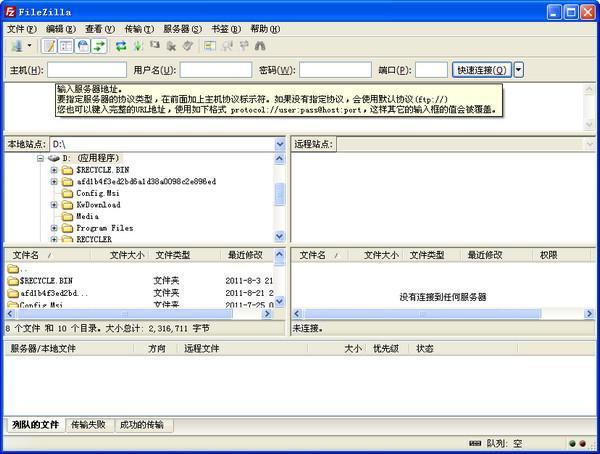Expand the $RECYCLE.BIN tree folder
This screenshot has width=600, height=454.
click(x=54, y=170)
